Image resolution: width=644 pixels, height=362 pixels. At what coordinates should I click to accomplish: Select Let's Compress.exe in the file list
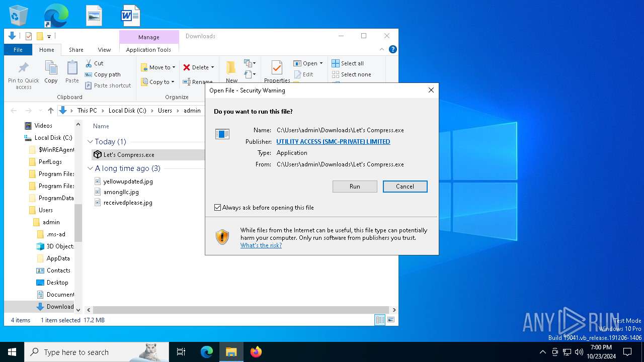point(129,155)
